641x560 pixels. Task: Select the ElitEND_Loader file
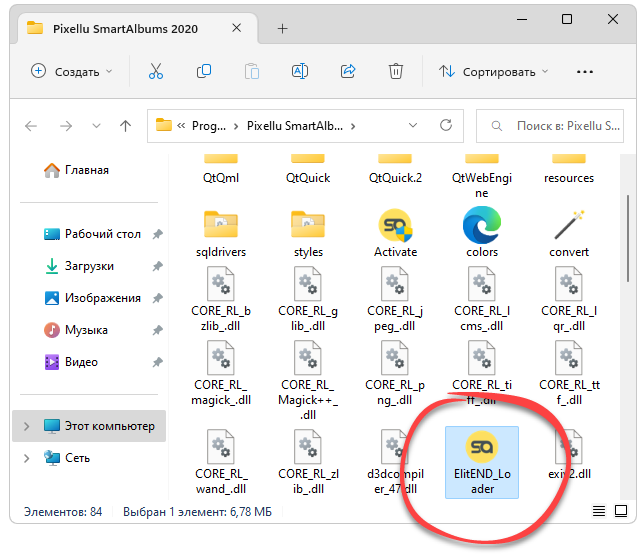(482, 463)
